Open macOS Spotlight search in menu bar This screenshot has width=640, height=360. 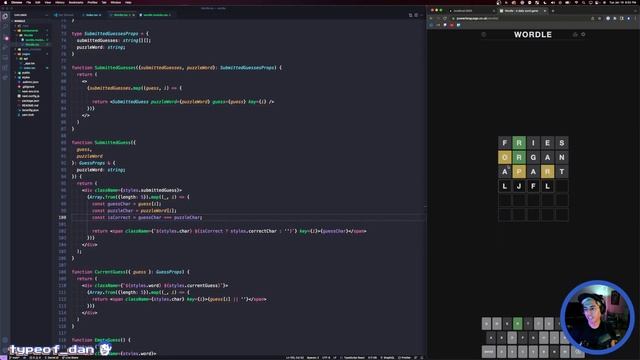tap(584, 2)
